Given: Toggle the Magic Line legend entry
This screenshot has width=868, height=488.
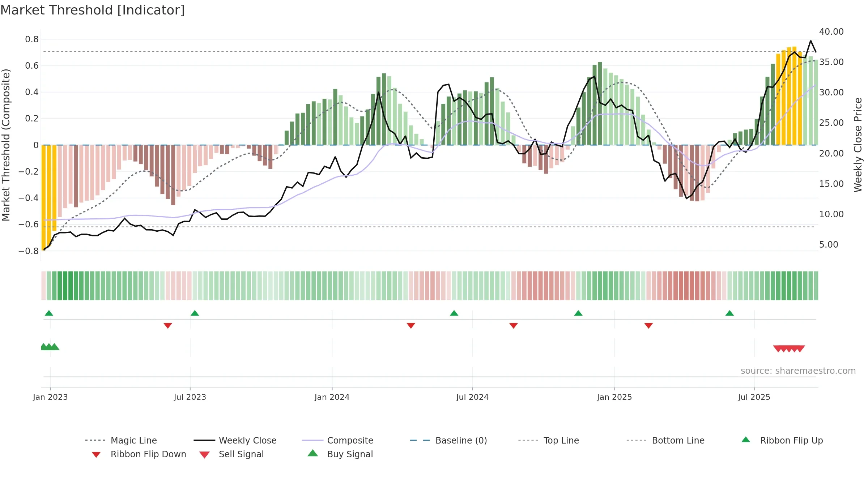Looking at the screenshot, I should click(x=121, y=440).
